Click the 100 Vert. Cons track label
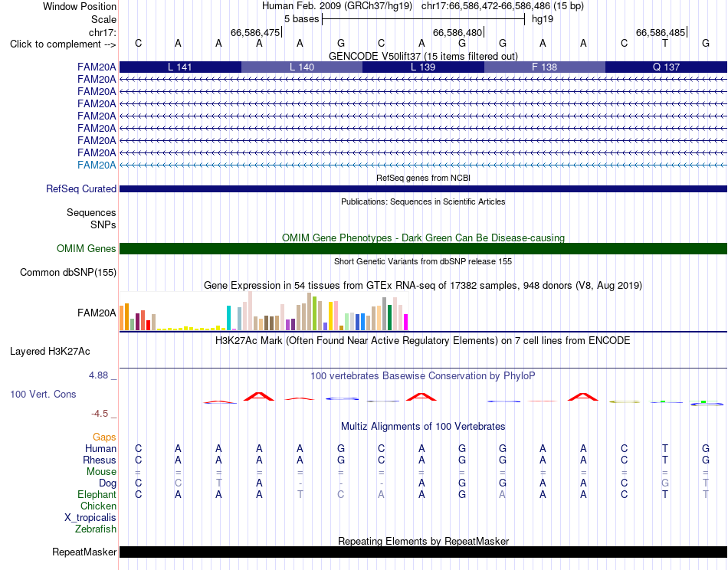This screenshot has width=728, height=570. click(x=43, y=394)
